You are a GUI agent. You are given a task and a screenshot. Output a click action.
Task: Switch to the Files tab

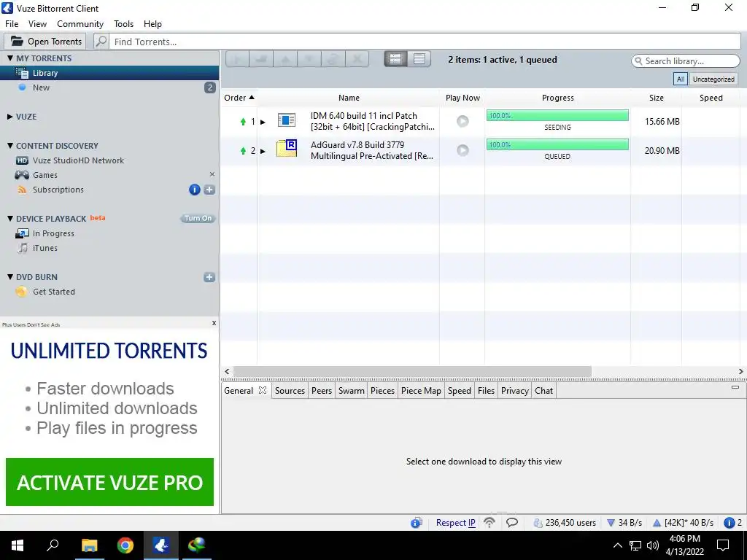pos(486,391)
